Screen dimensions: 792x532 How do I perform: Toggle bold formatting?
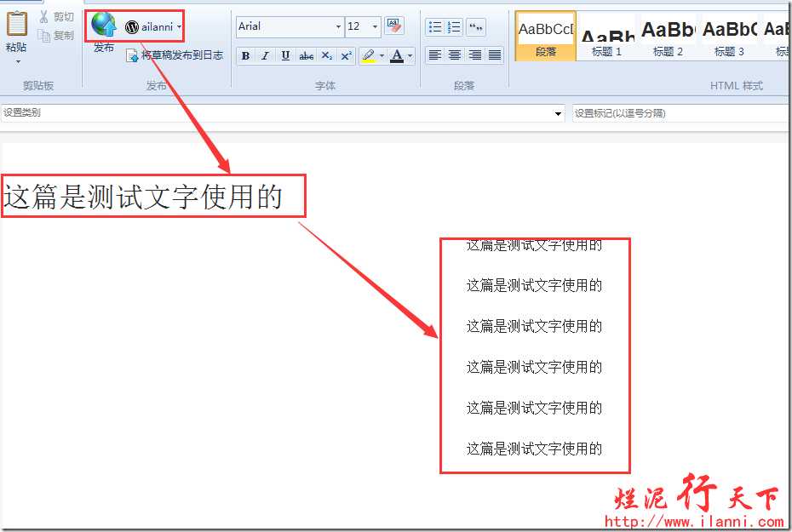[245, 55]
